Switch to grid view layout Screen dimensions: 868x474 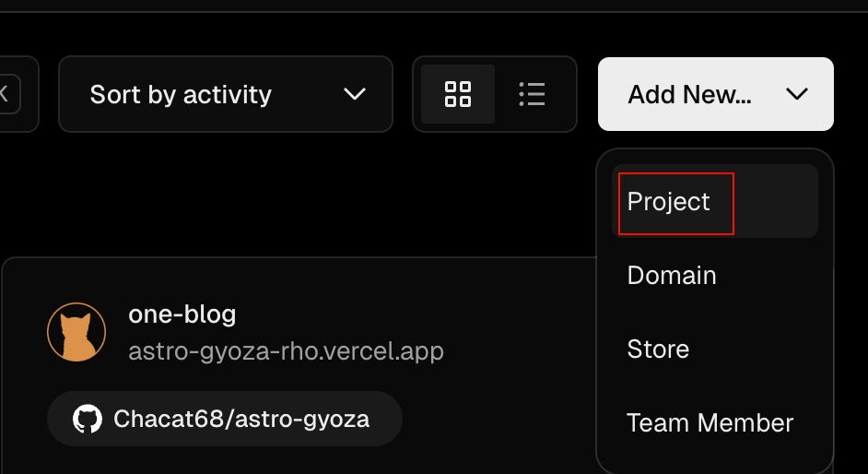[x=458, y=94]
